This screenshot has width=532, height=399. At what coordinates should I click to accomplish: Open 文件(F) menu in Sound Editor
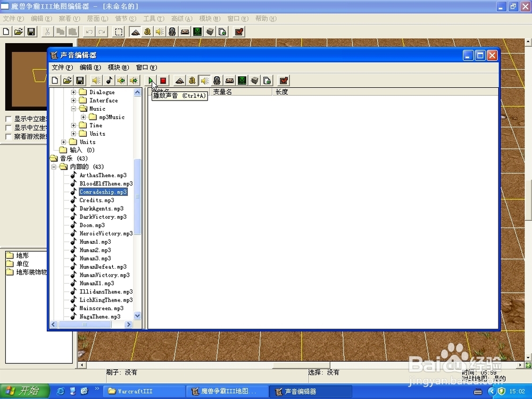(62, 68)
